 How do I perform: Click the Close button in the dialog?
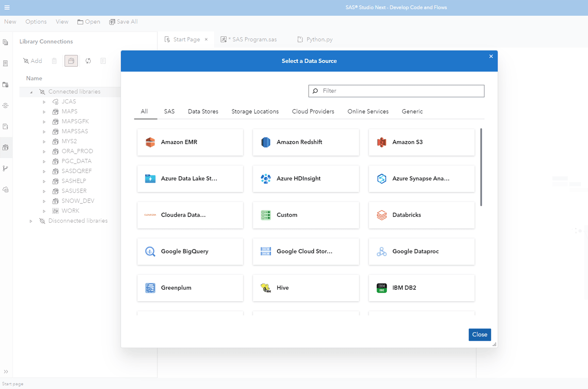[480, 335]
